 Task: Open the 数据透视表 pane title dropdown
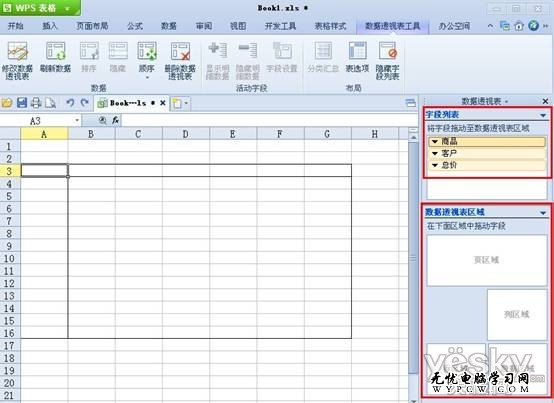tap(506, 102)
